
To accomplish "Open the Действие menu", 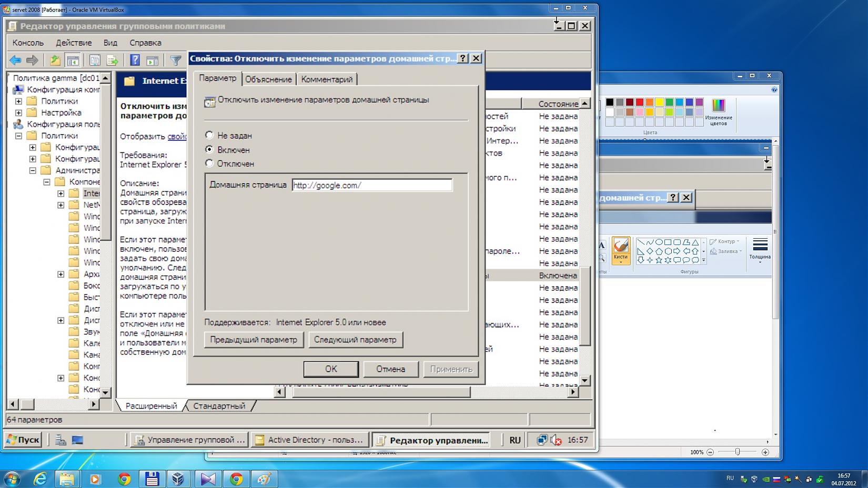I will pos(74,43).
